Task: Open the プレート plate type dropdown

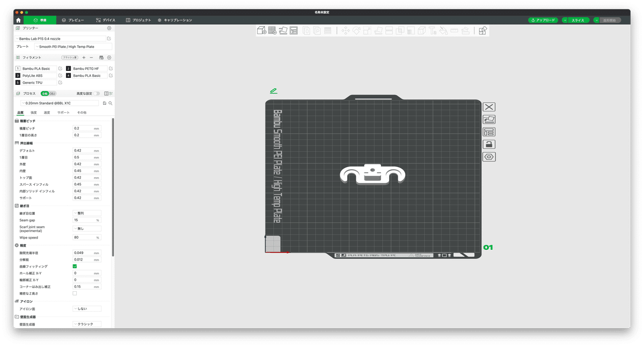Action: [74, 47]
